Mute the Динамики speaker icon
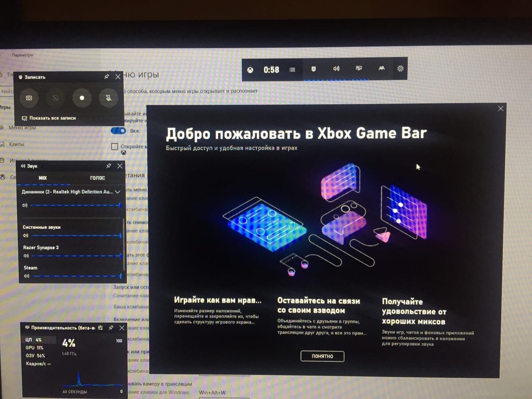 pyautogui.click(x=25, y=205)
